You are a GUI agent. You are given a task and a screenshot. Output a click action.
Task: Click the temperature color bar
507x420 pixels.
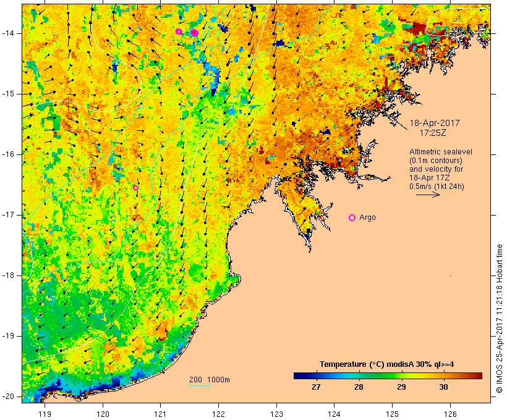pyautogui.click(x=388, y=376)
